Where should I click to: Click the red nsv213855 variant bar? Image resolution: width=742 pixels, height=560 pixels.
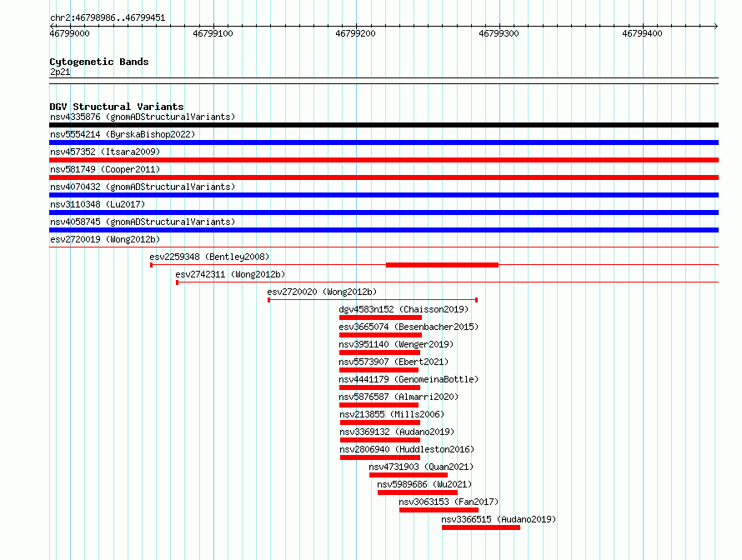(x=380, y=422)
